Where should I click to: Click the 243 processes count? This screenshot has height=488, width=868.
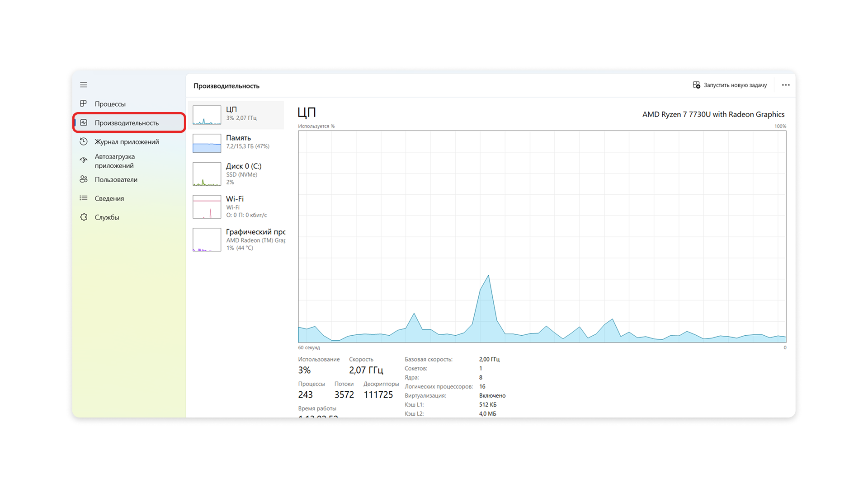tap(305, 394)
